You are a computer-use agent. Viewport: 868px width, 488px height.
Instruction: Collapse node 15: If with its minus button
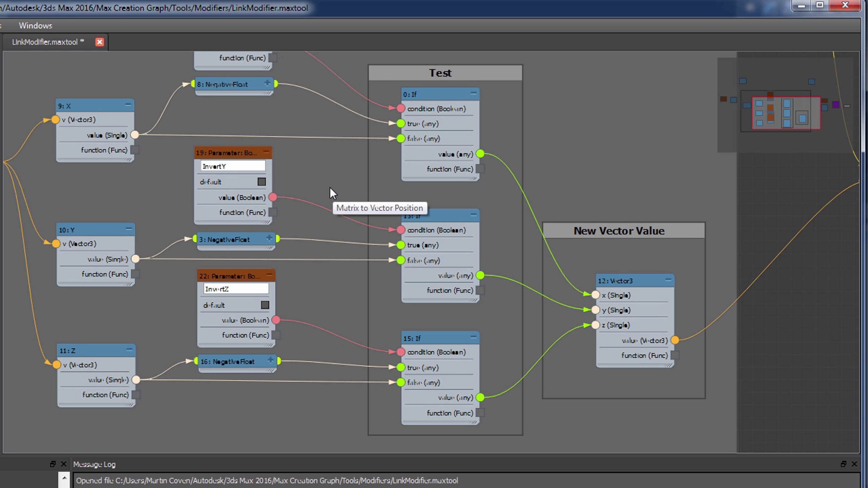point(473,337)
